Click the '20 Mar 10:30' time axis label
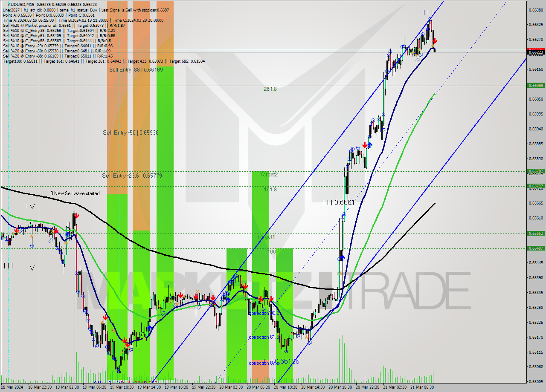Viewport: 546px width, 392px height. pyautogui.click(x=286, y=387)
